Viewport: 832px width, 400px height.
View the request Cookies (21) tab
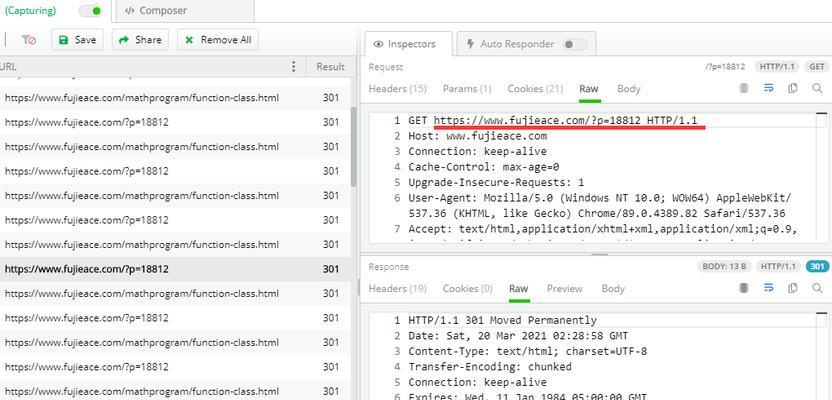coord(535,89)
